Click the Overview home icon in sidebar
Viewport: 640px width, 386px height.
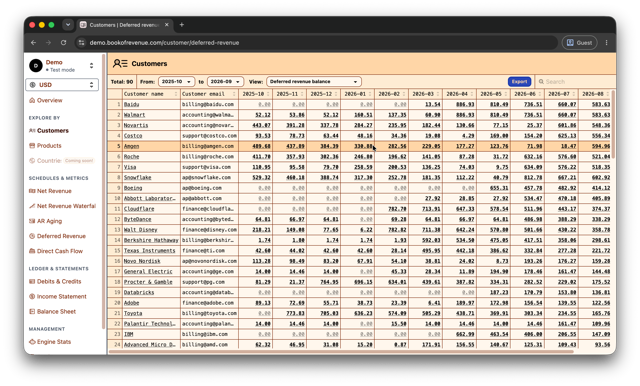pyautogui.click(x=32, y=100)
